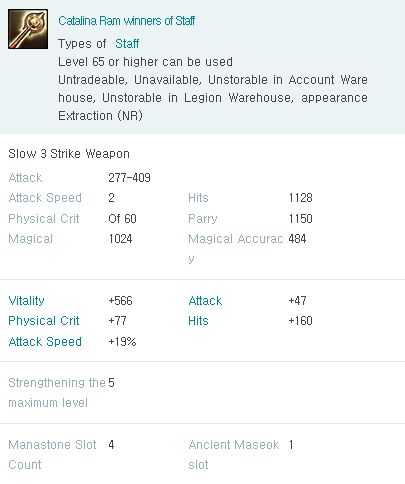This screenshot has height=484, width=405.
Task: Click the Vitality bonus stat label
Action: (x=26, y=301)
